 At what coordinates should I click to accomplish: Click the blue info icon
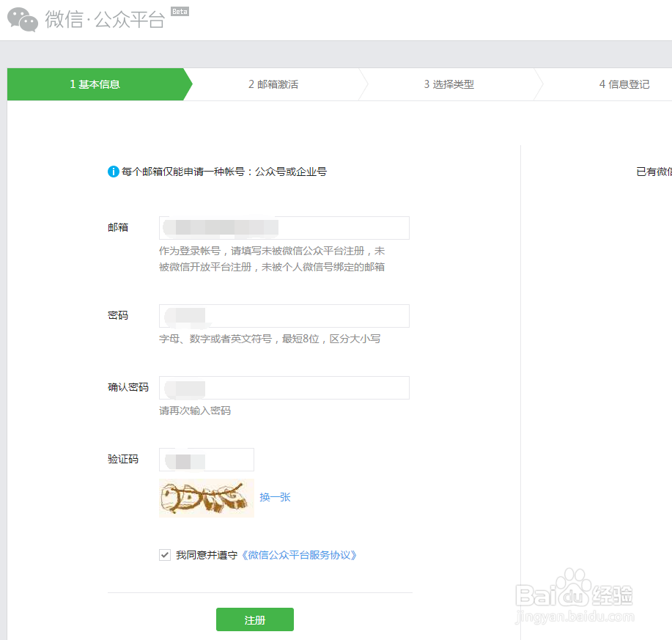pos(113,172)
